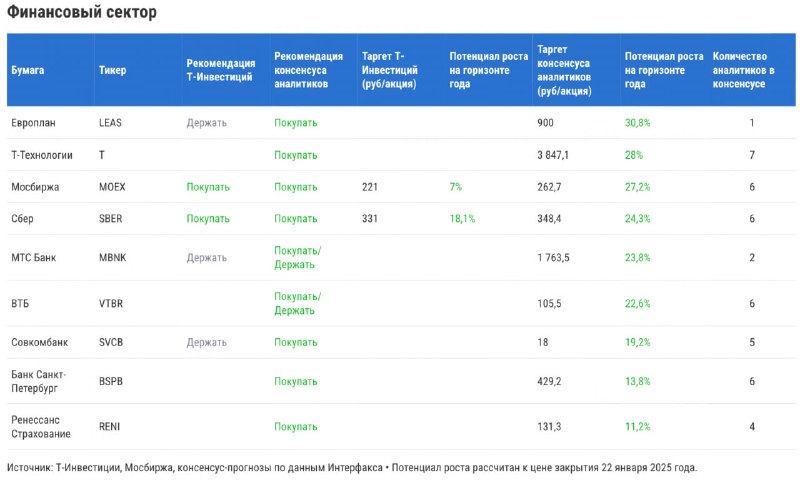Click the LEAS ticker cell
The width and height of the screenshot is (800, 480).
coord(110,123)
